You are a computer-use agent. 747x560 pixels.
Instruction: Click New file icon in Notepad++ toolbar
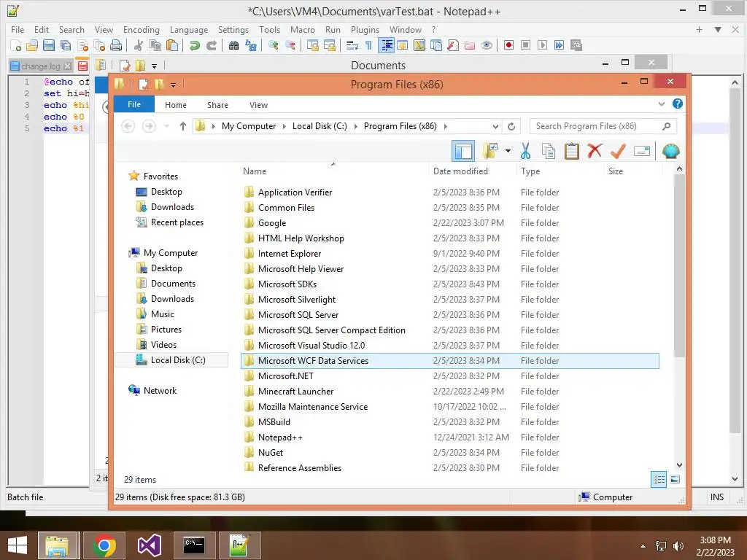tap(16, 45)
